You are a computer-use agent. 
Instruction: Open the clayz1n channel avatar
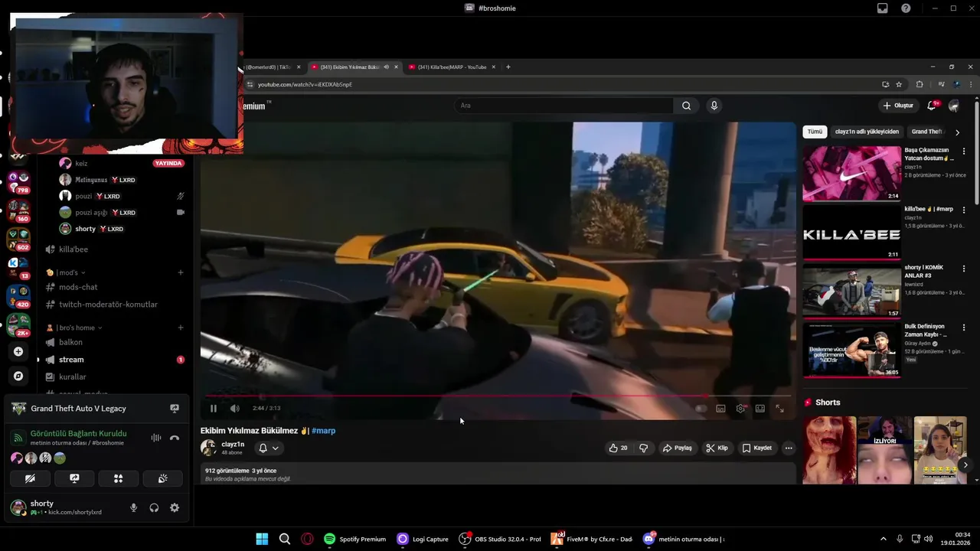tap(208, 448)
